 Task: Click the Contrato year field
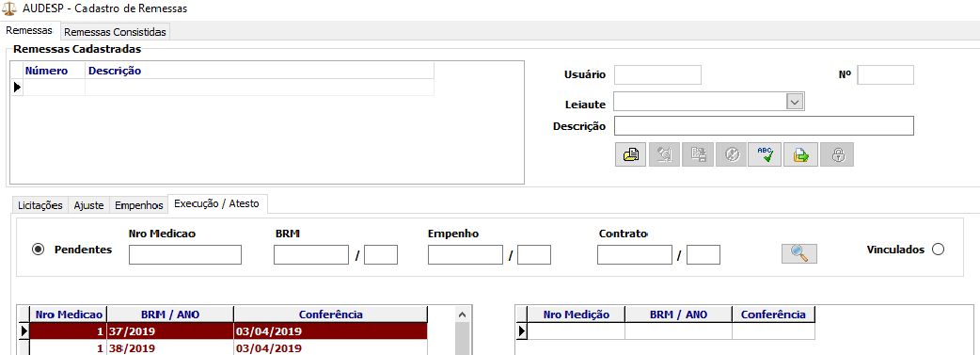tap(703, 255)
